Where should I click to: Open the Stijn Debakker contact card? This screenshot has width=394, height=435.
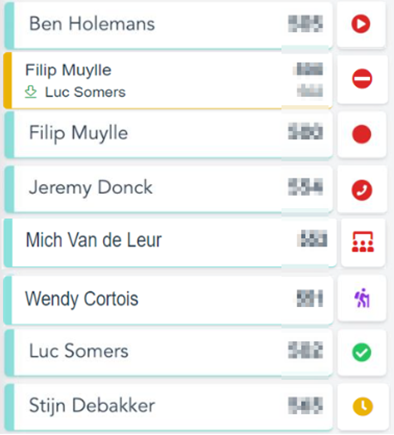[168, 407]
